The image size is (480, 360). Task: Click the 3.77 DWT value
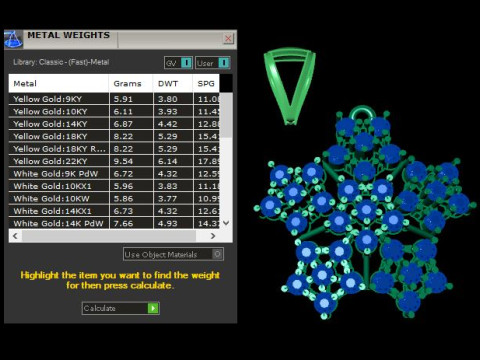(167, 199)
